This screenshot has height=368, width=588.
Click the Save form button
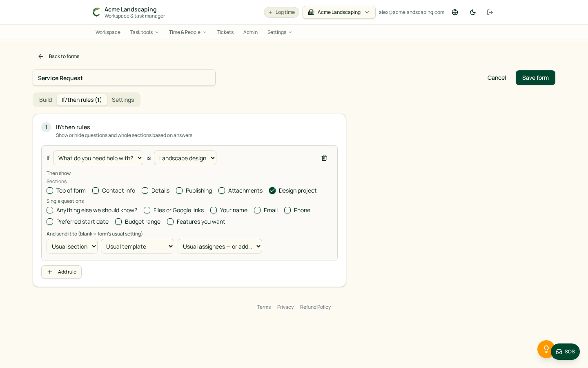tap(535, 78)
